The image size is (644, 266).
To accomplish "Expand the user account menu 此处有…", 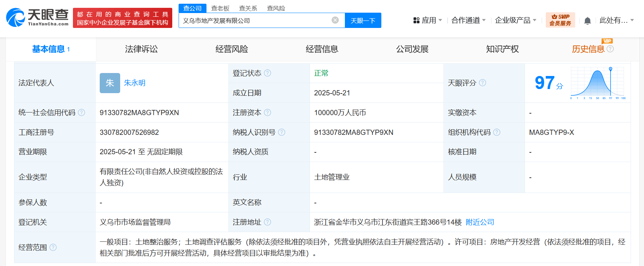I will (x=616, y=20).
